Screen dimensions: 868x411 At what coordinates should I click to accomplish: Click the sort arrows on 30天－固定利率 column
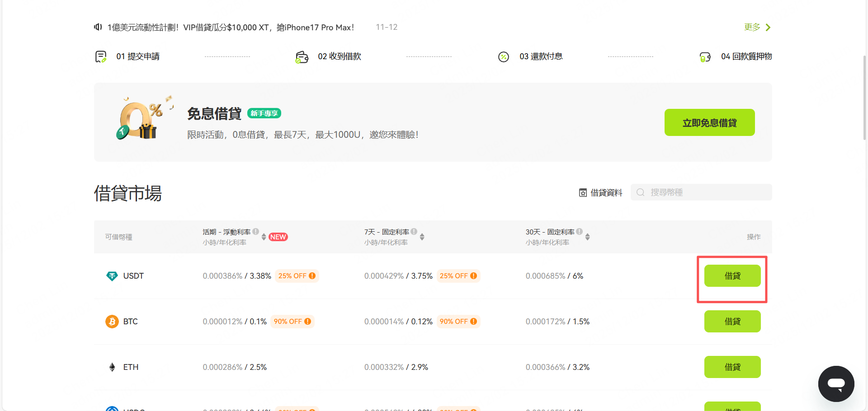tap(588, 237)
